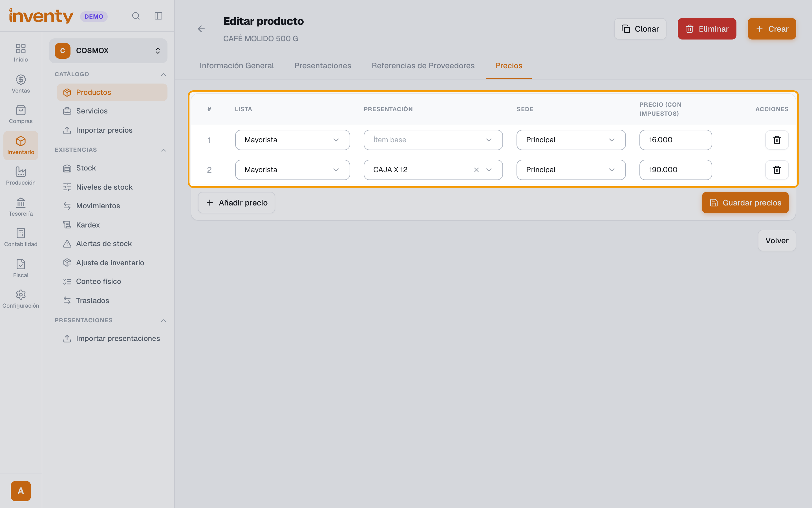Open the Fiscal module
Screen dimensions: 812x508
point(21,268)
